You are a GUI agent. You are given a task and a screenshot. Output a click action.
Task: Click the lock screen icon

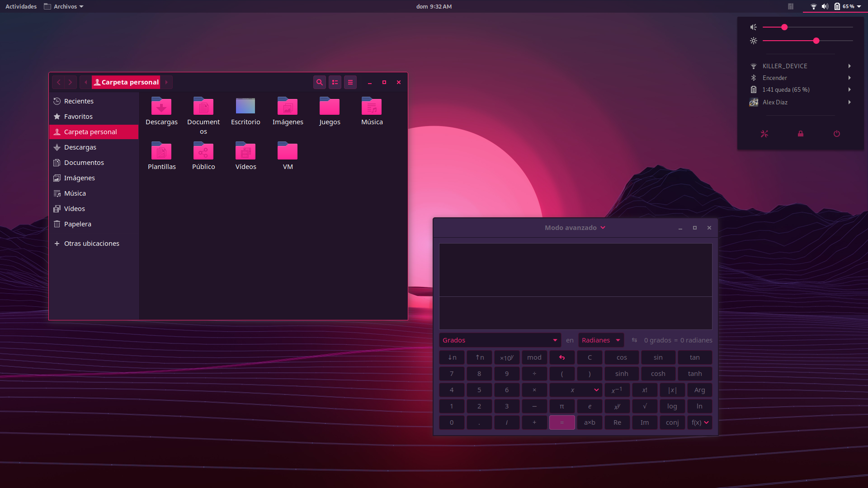tap(801, 134)
